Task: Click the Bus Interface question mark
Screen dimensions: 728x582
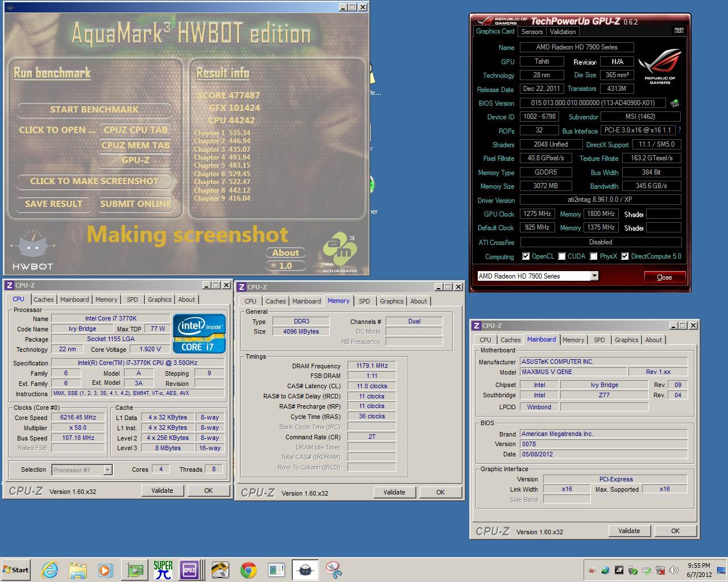Action: 679,130
